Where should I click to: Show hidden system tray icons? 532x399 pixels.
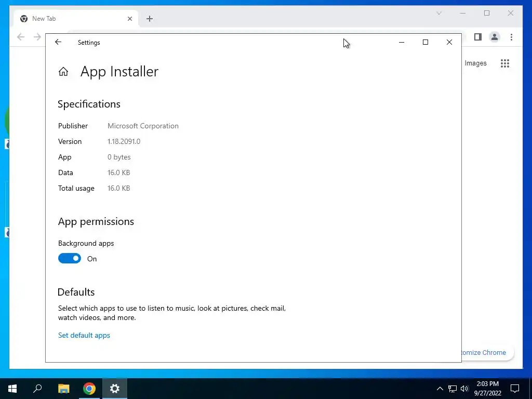coord(440,389)
